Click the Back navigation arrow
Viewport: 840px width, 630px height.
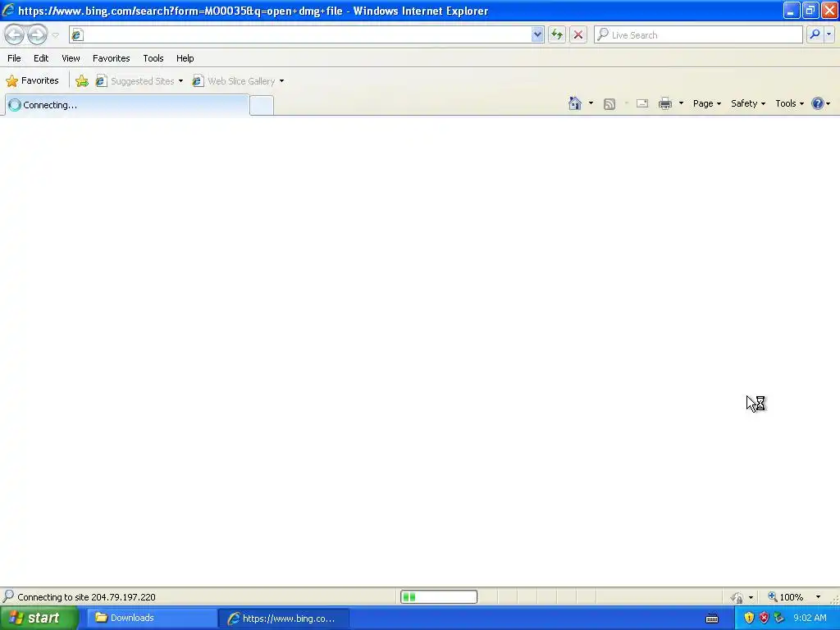(15, 34)
